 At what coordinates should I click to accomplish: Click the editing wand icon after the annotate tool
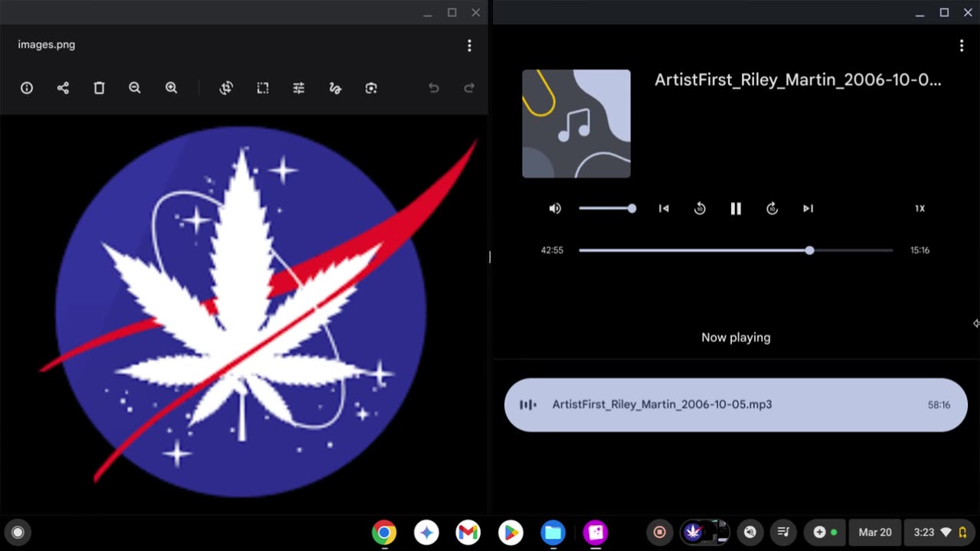[x=371, y=88]
